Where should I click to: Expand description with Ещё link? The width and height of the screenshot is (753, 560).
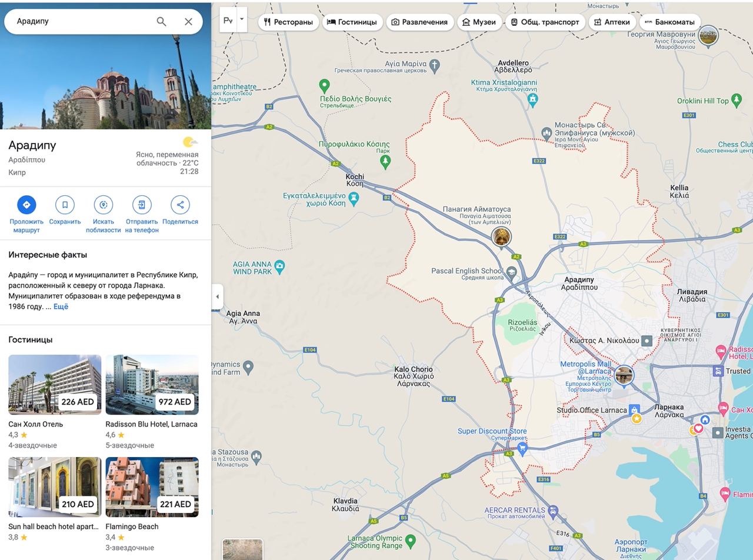coord(61,306)
